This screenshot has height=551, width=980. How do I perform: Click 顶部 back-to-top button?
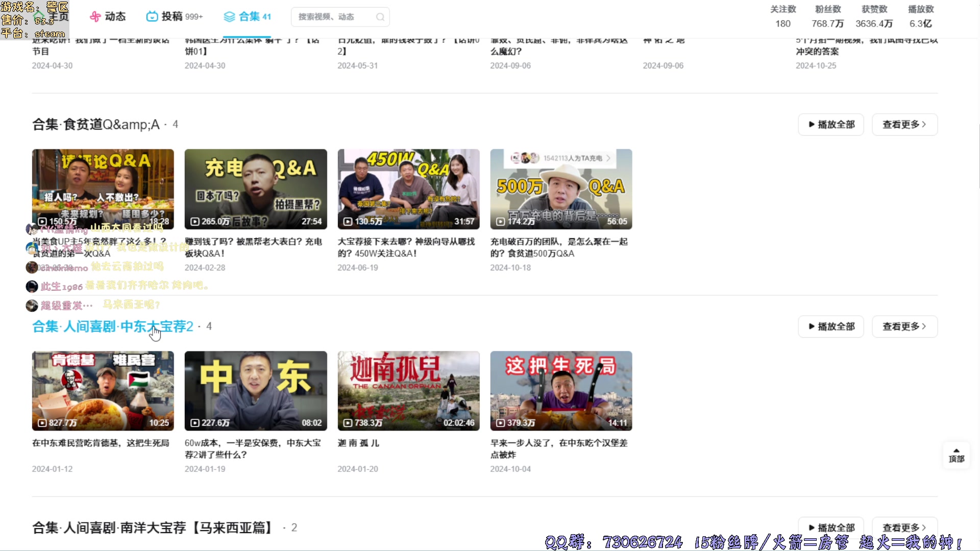[957, 455]
